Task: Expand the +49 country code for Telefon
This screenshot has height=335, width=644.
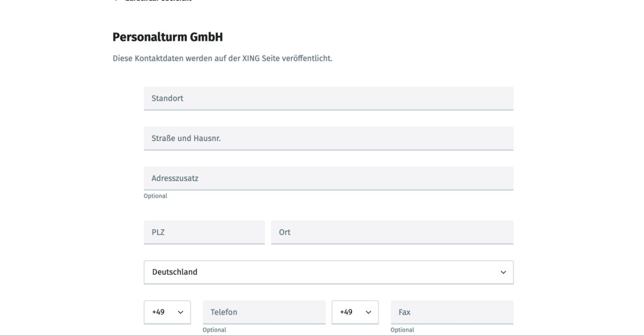Action: (167, 313)
